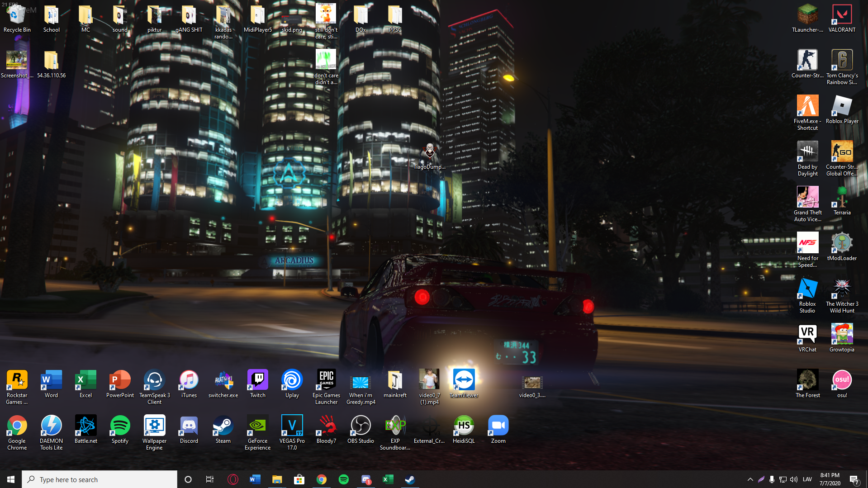The width and height of the screenshot is (868, 488).
Task: Open Microsoft Store from taskbar
Action: coord(299,479)
